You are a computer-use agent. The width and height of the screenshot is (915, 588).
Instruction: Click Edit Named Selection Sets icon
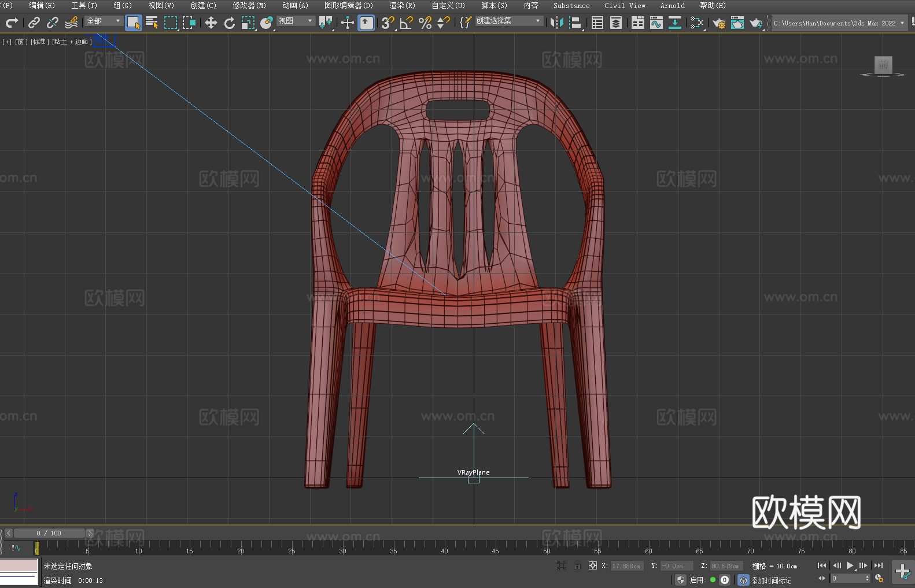point(466,23)
